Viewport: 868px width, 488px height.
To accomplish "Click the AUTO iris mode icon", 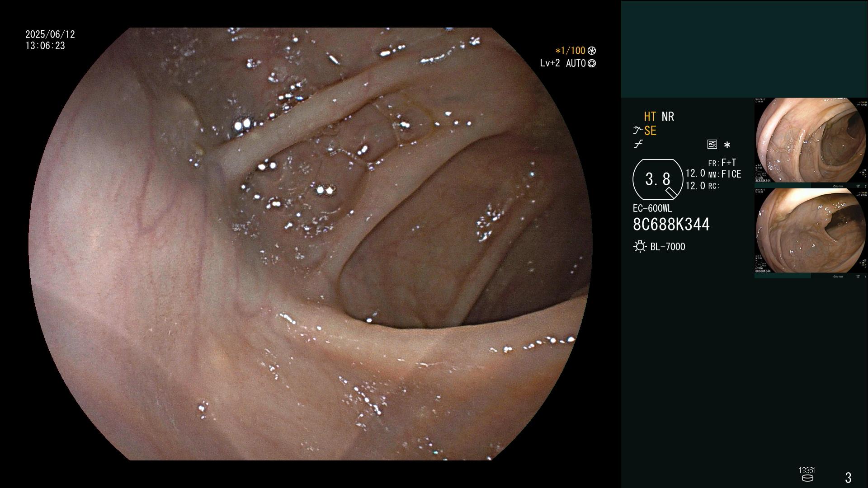I will coord(591,64).
